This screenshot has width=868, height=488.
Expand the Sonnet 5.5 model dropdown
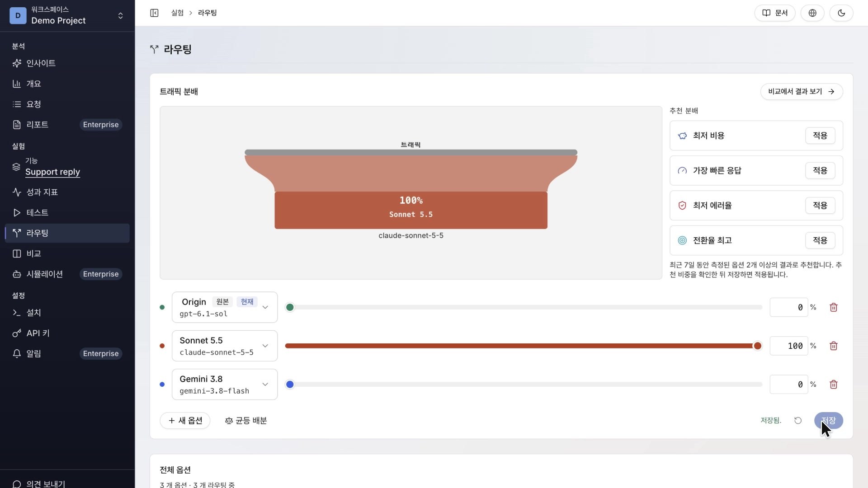pyautogui.click(x=225, y=346)
